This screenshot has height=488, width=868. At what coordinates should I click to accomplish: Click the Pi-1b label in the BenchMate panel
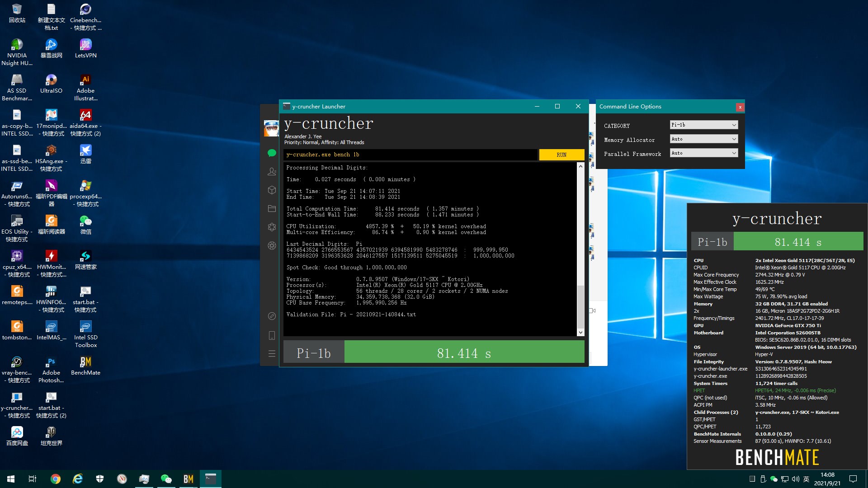(x=712, y=242)
